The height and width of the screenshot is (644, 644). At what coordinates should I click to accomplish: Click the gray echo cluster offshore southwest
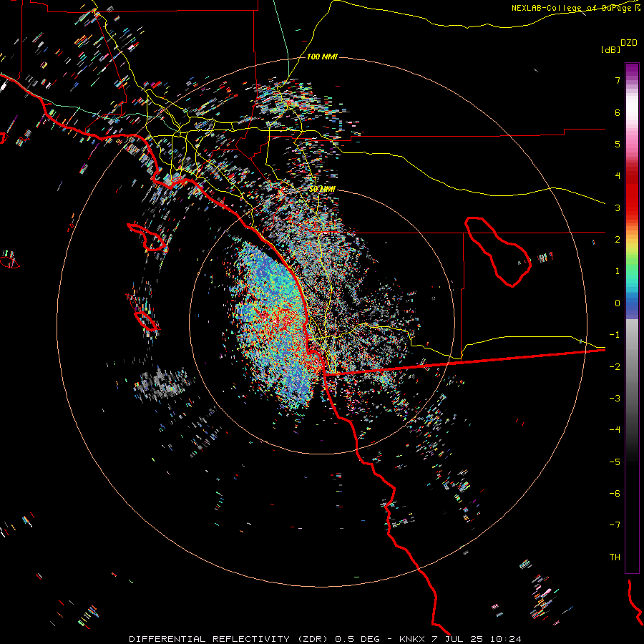(x=162, y=384)
